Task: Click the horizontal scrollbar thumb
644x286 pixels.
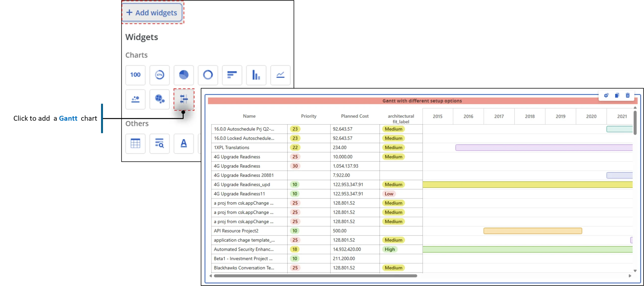Action: click(x=315, y=276)
